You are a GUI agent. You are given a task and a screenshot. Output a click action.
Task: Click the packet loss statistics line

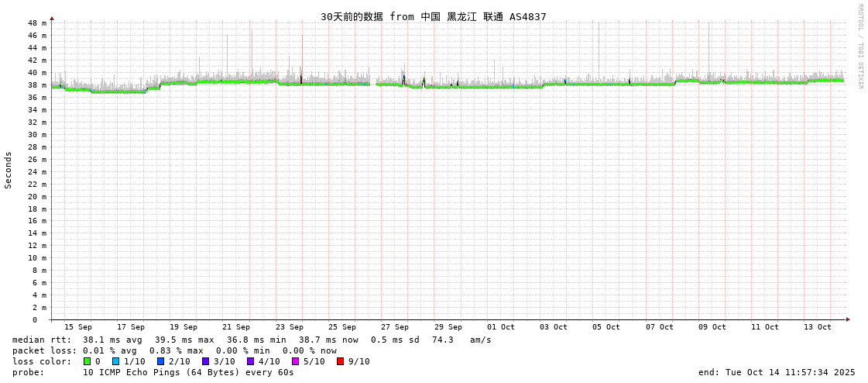174,350
